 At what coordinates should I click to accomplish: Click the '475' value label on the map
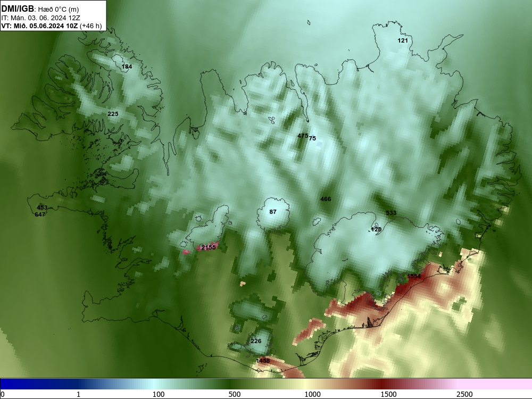[303, 136]
